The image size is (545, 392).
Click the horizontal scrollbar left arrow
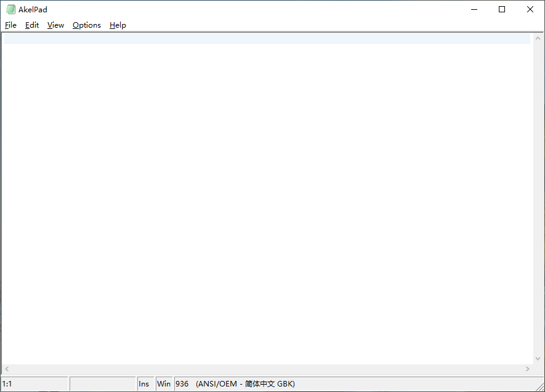click(x=7, y=369)
